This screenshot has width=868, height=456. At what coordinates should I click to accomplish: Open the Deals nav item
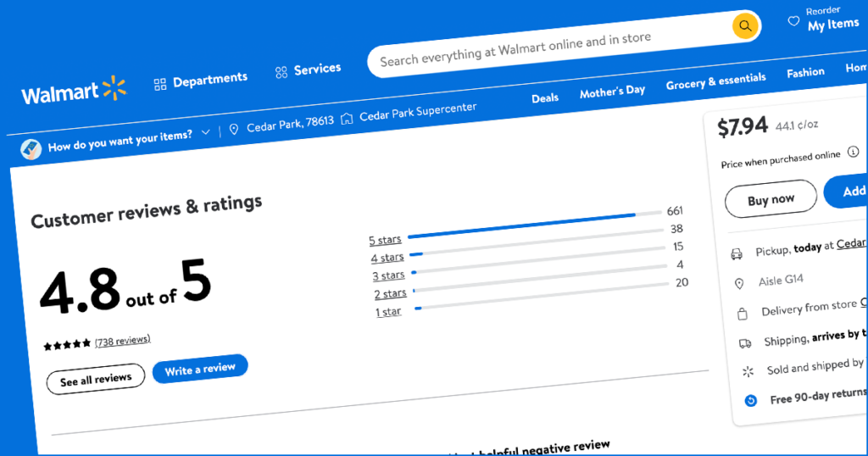(545, 98)
